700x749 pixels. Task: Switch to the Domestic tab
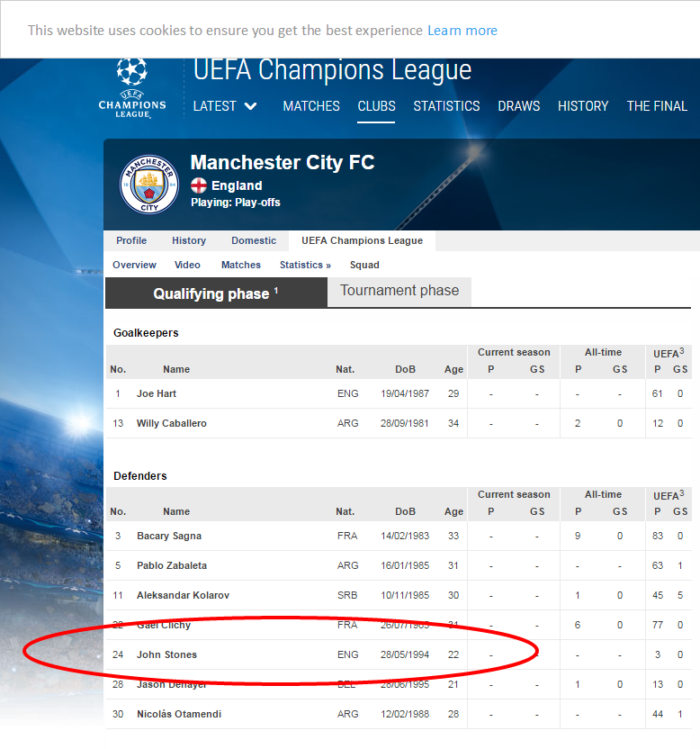tap(254, 240)
